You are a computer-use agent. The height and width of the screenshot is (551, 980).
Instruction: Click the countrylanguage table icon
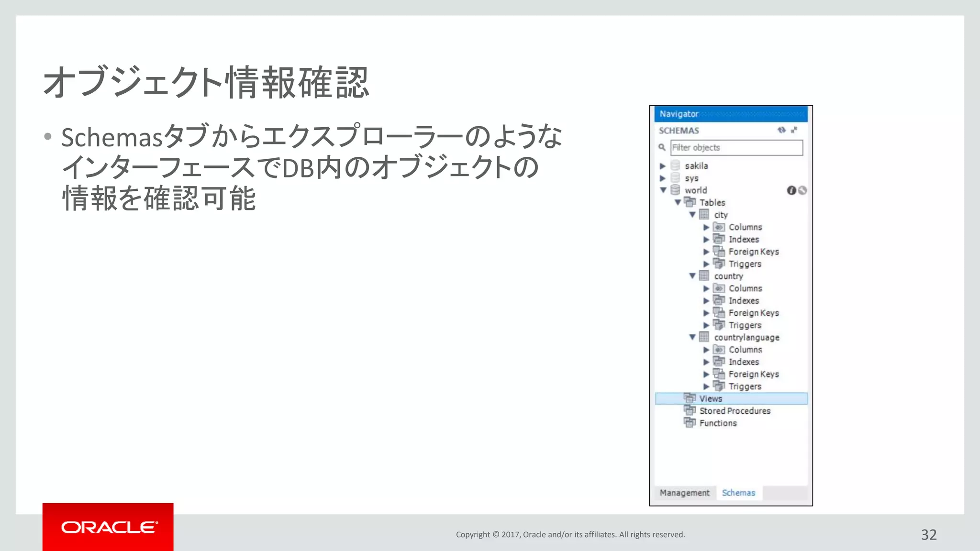coord(704,337)
